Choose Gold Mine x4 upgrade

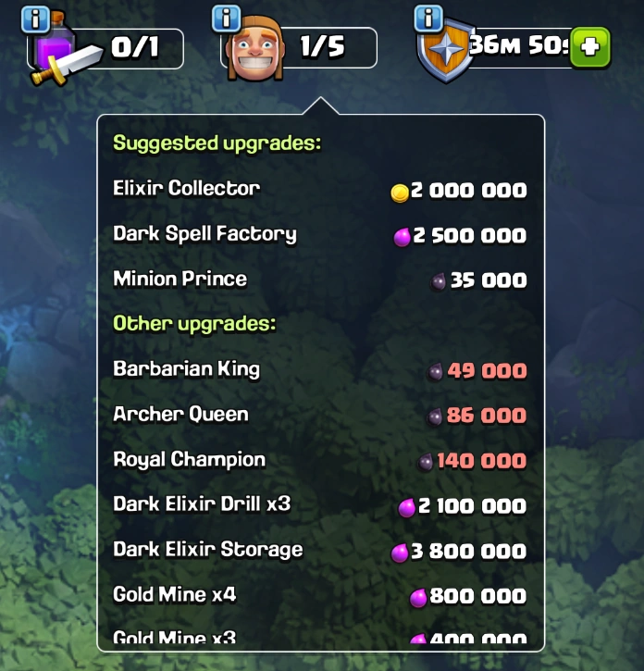pyautogui.click(x=320, y=596)
